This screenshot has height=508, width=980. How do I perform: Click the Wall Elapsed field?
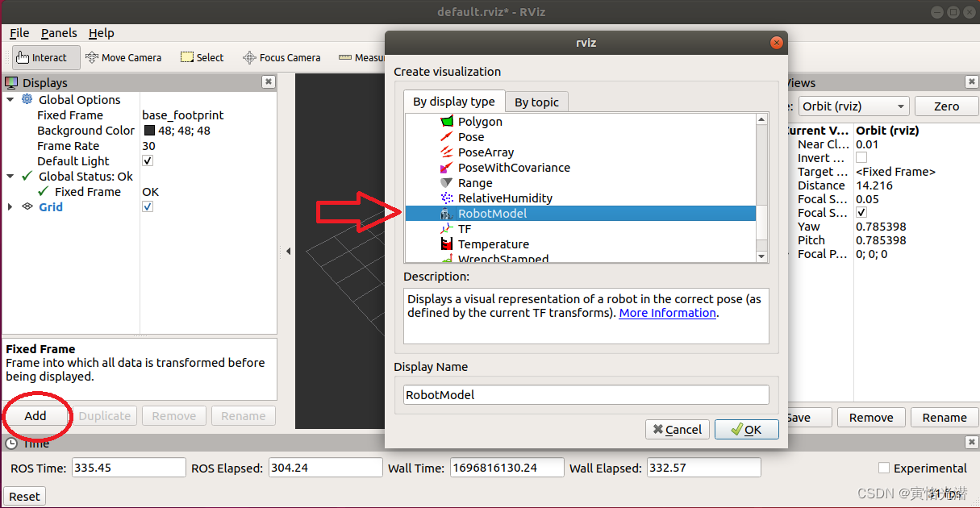pos(704,468)
